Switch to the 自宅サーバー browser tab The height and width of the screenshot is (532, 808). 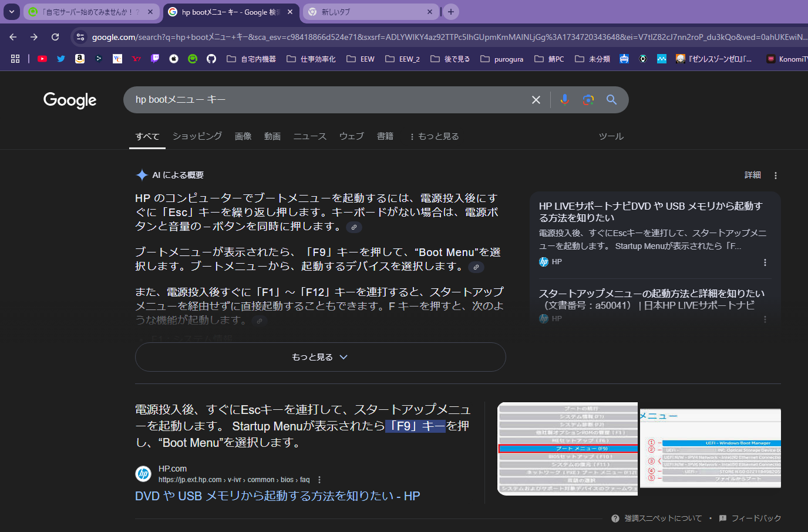(91, 12)
